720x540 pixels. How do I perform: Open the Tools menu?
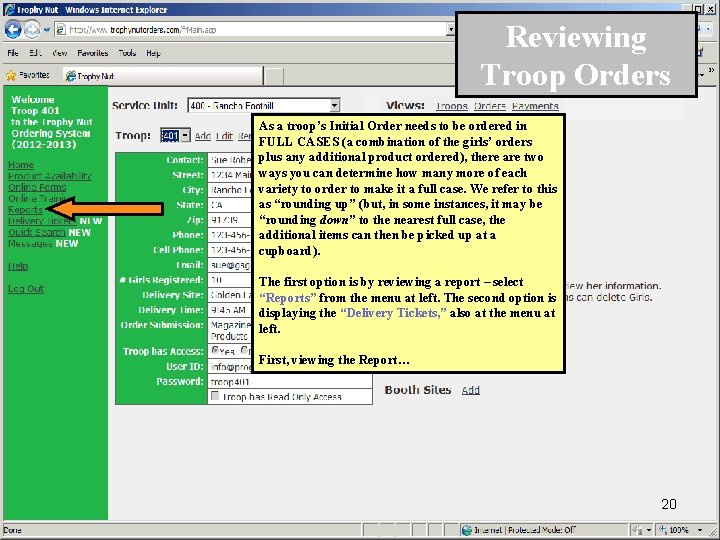tap(127, 53)
